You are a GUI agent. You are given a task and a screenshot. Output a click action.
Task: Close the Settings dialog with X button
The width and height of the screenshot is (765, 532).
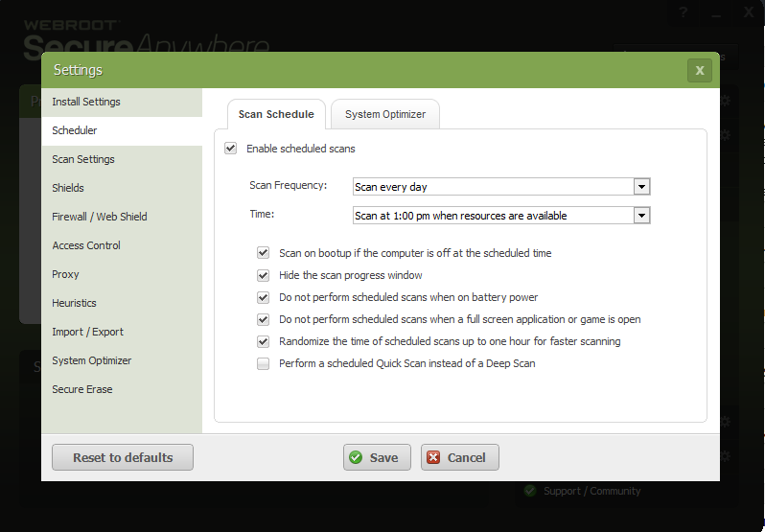click(699, 70)
